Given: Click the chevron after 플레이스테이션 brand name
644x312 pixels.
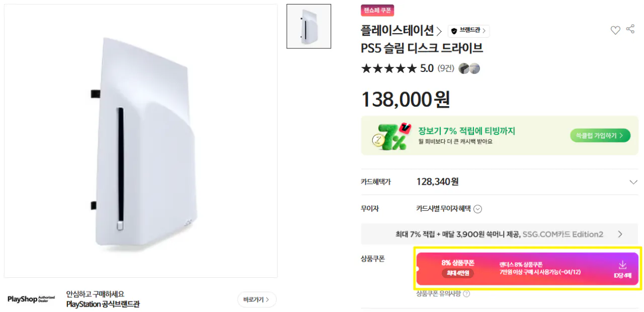Looking at the screenshot, I should tap(440, 31).
